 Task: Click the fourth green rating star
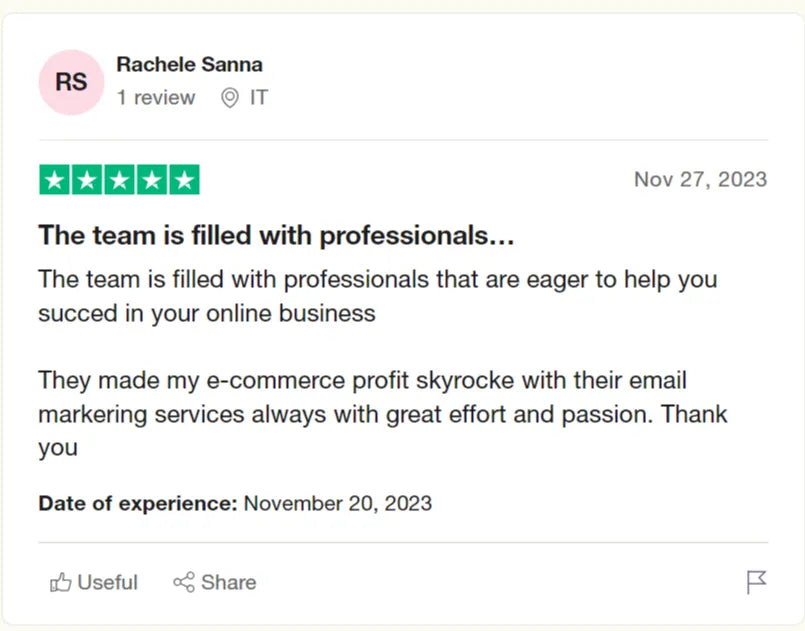click(x=151, y=180)
